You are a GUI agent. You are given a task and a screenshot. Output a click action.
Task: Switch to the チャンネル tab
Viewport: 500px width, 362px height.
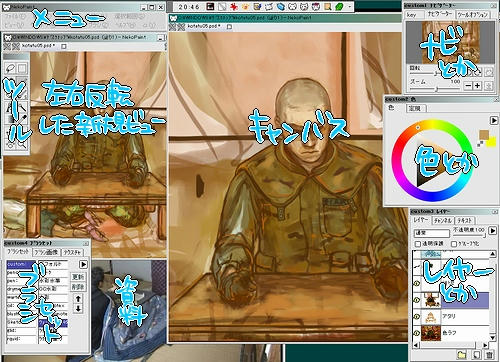coord(443,220)
